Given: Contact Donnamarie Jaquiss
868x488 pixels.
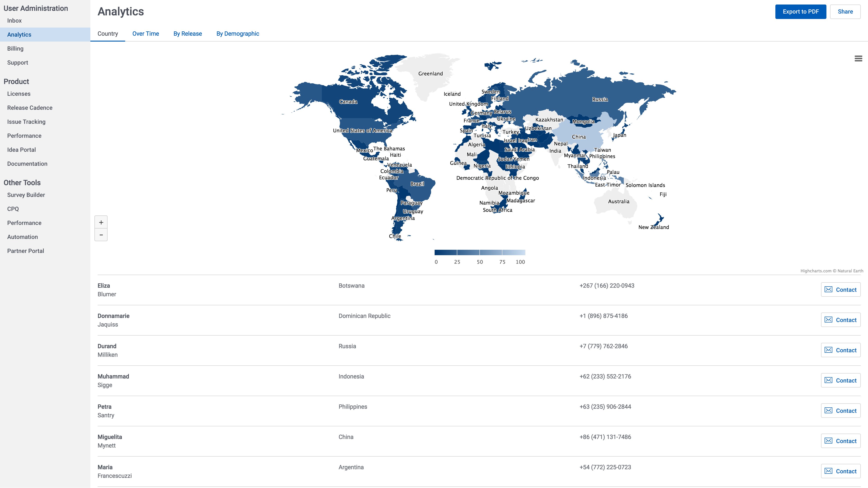Looking at the screenshot, I should [x=840, y=320].
